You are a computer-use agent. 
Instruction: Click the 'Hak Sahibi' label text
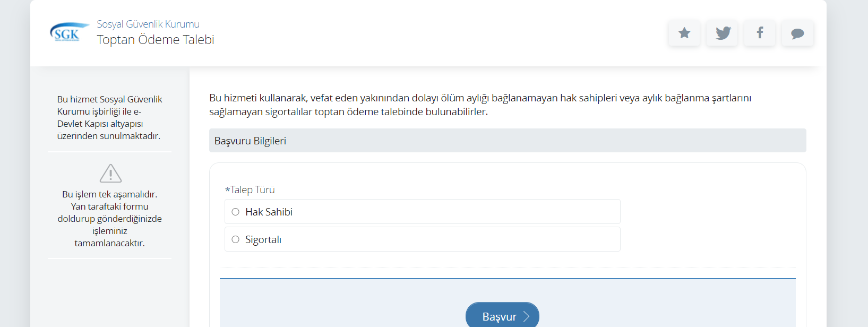coord(269,212)
